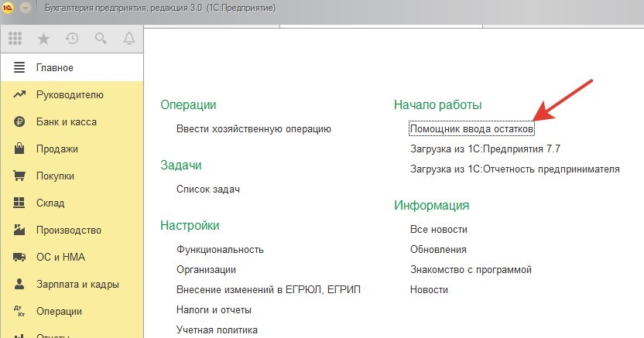Open the Favorites star icon
The width and height of the screenshot is (644, 338).
coord(43,38)
